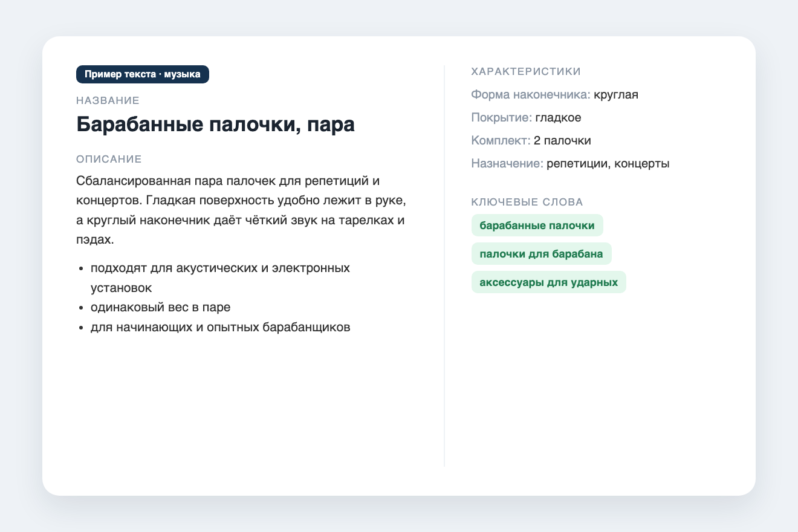Click the bullet "для начинающих и опытных барабанщиков"

click(x=220, y=328)
